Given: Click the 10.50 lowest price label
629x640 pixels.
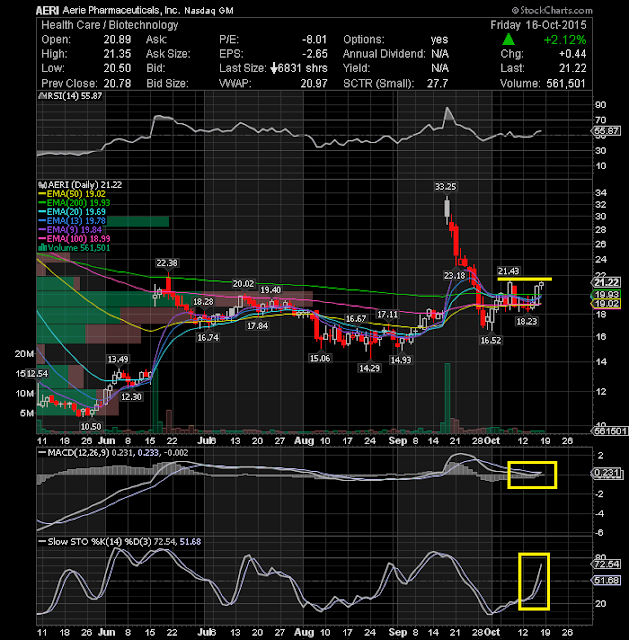Looking at the screenshot, I should pyautogui.click(x=91, y=427).
